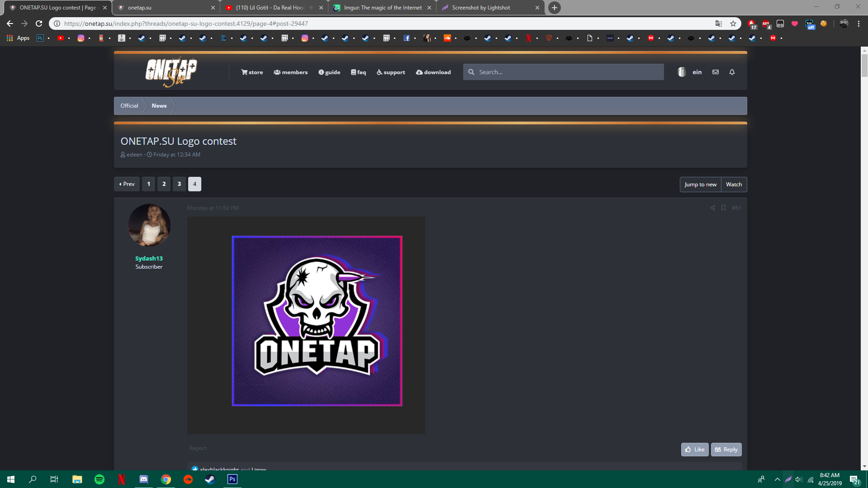Open the Chrome three-dot menu
The height and width of the screenshot is (488, 868).
pyautogui.click(x=859, y=24)
